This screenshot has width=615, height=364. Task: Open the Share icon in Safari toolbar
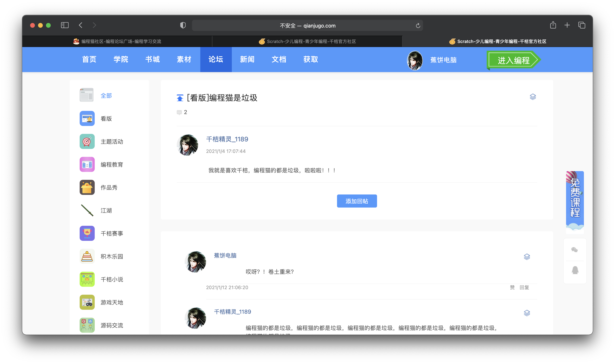click(x=553, y=25)
